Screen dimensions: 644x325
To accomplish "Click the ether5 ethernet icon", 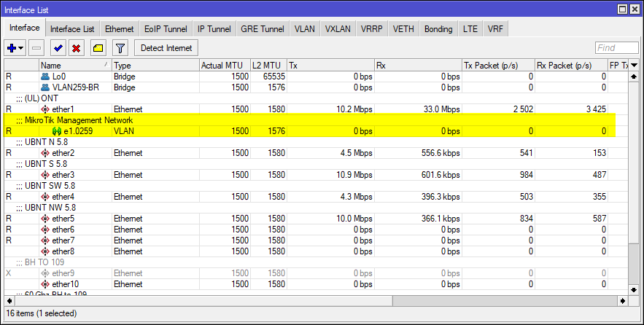I will (x=45, y=219).
